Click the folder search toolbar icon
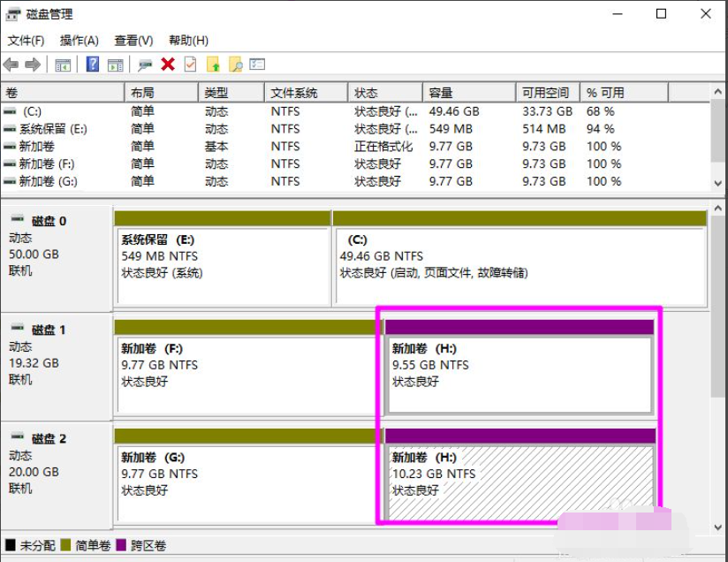 coord(235,64)
